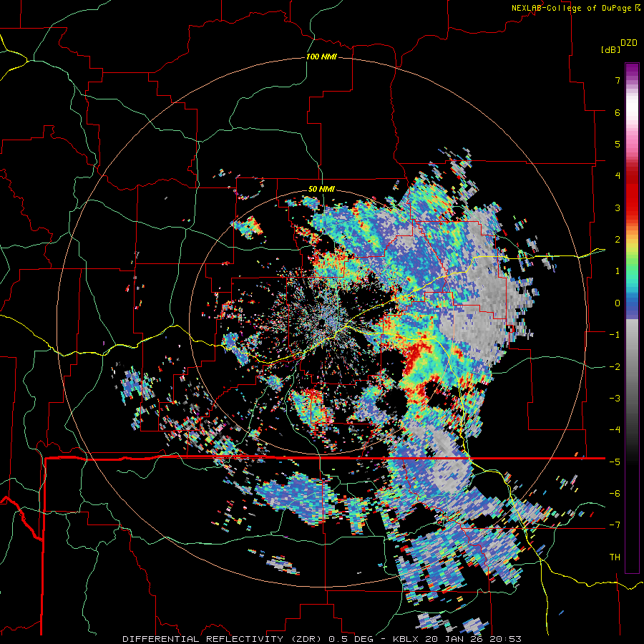Click the 0 value on color scale
Screen dimensions: 644x644
[x=618, y=303]
